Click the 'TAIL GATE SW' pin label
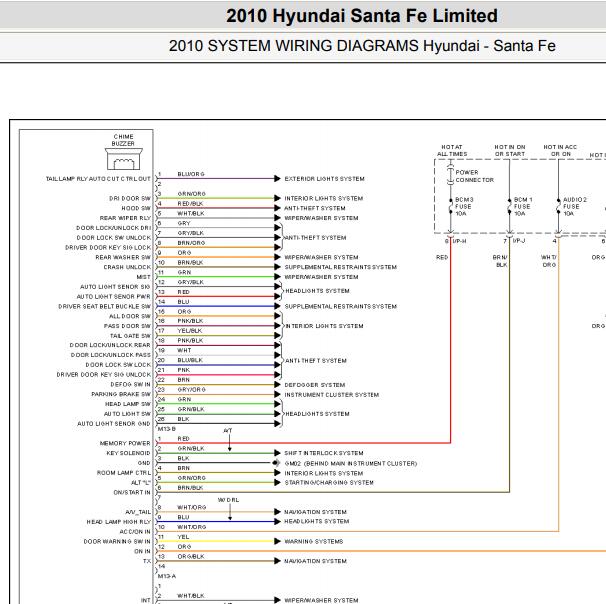 (x=130, y=336)
